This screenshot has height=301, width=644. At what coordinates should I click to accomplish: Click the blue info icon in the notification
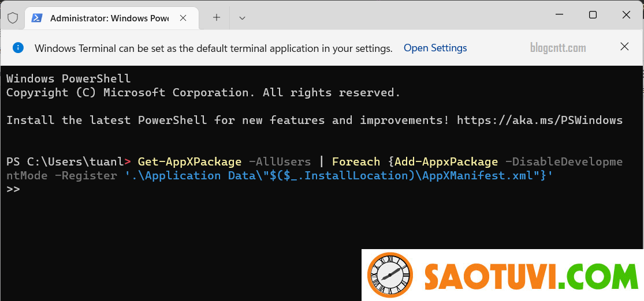click(x=18, y=47)
